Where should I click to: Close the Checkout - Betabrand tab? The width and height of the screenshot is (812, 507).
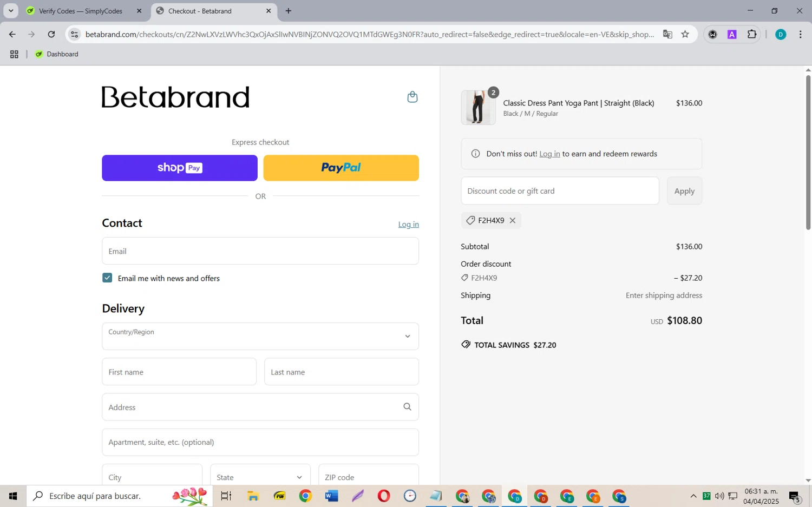(269, 11)
